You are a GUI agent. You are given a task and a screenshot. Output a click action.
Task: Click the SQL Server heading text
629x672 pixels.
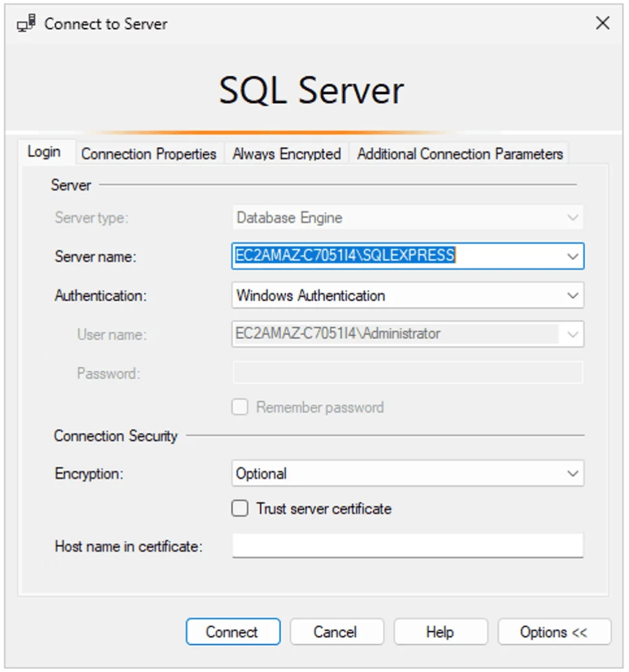point(311,90)
